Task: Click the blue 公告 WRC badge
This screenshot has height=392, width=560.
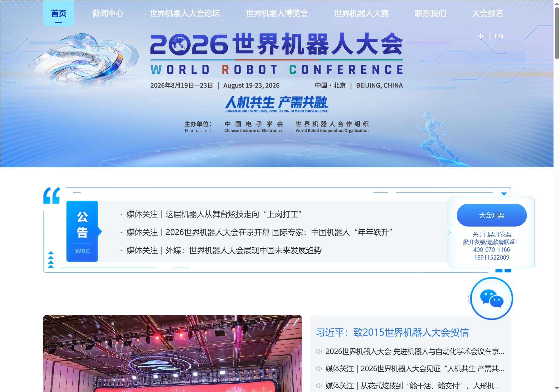Action: (x=82, y=231)
